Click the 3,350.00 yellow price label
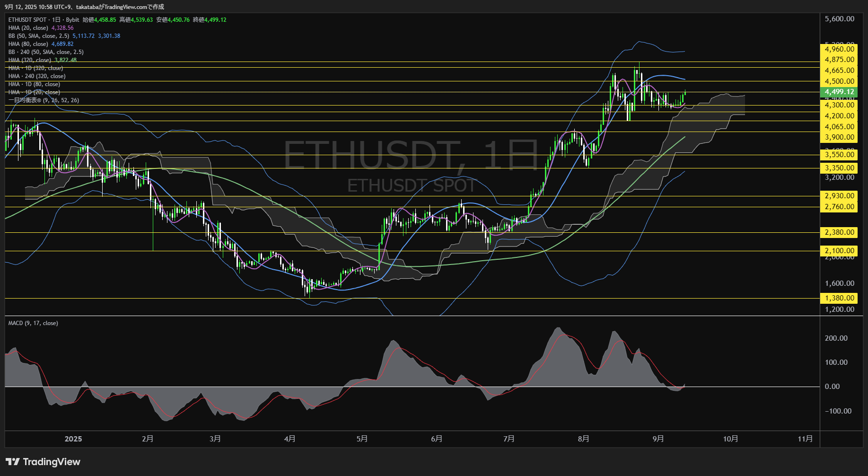Screen dimensions: 868x476 [839, 168]
